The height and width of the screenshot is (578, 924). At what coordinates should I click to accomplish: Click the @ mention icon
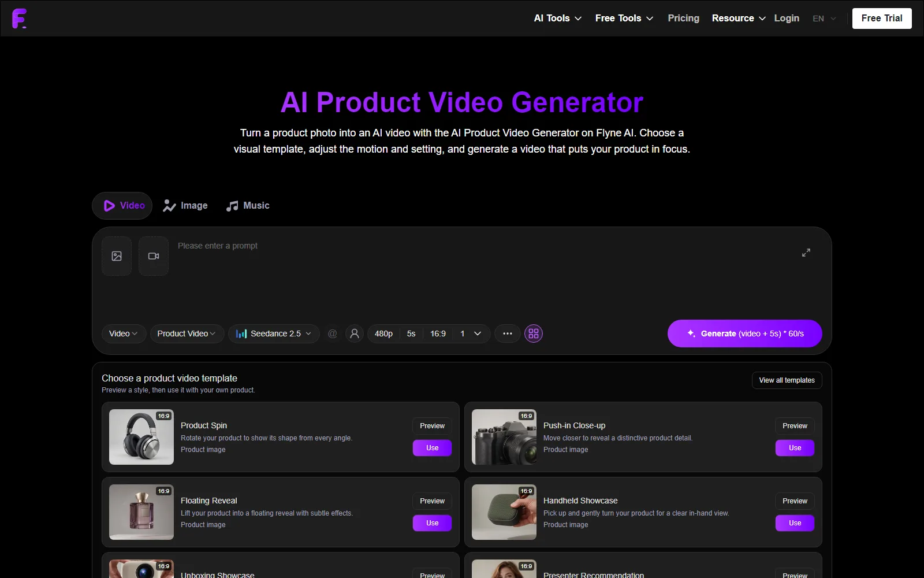[x=333, y=334]
